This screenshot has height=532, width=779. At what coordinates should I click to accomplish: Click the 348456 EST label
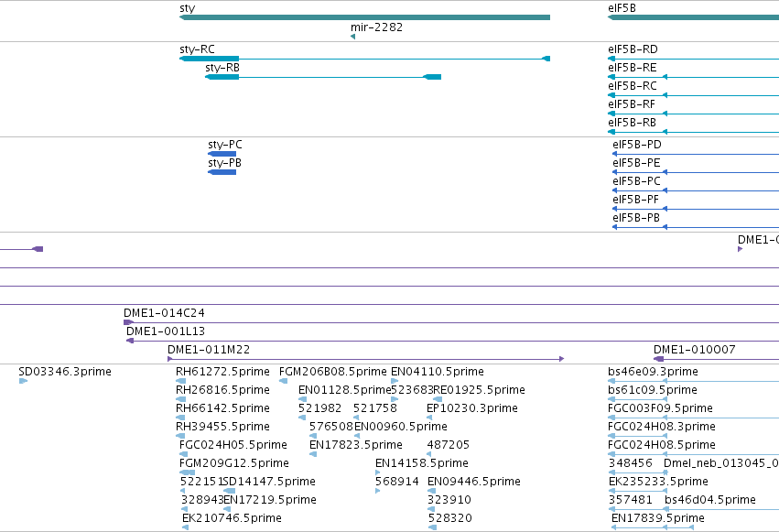coord(631,463)
